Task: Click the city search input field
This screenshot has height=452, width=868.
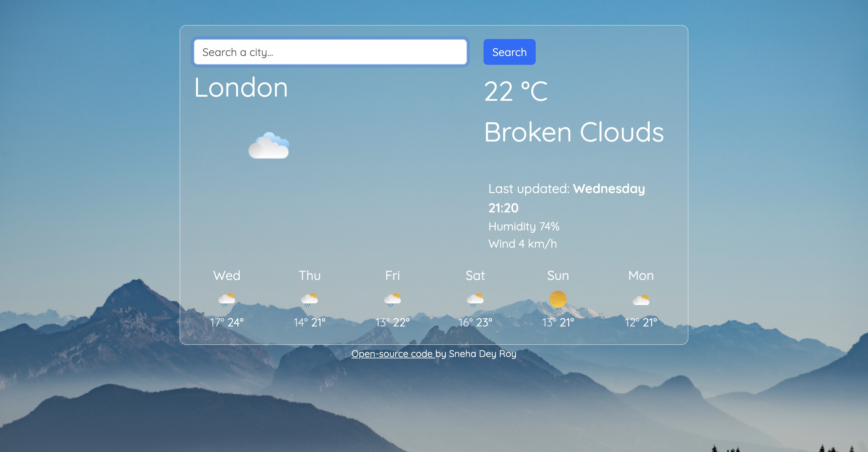Action: coord(332,52)
